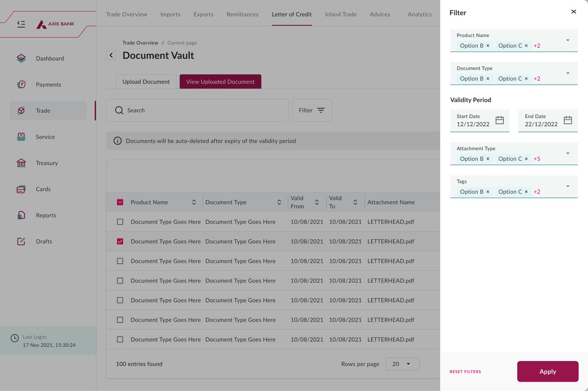This screenshot has width=588, height=391.
Task: Uncheck the selected second row checkbox
Action: point(120,241)
